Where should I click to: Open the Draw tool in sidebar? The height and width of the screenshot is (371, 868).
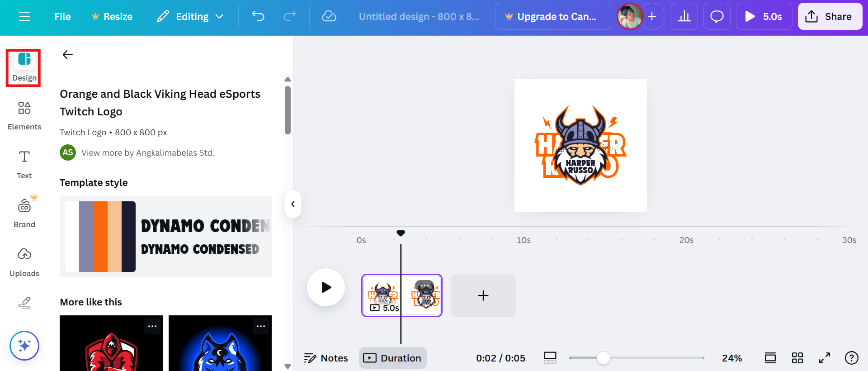point(24,302)
